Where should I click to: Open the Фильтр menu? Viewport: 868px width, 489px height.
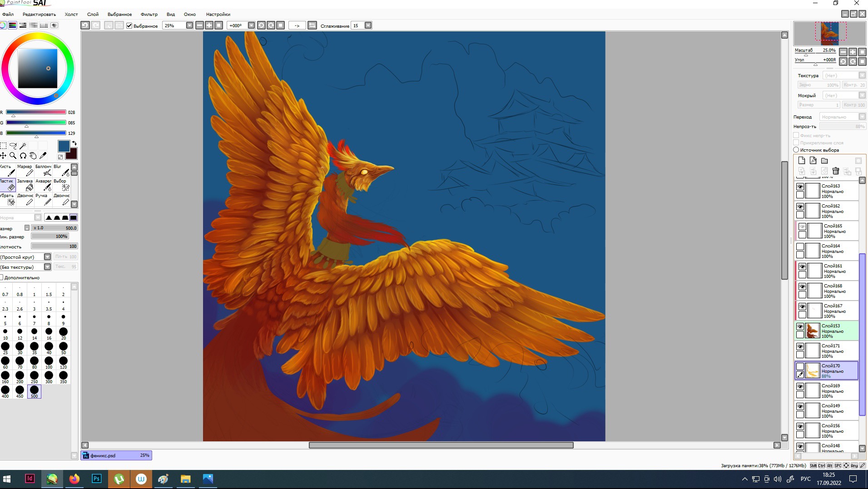[x=149, y=14]
